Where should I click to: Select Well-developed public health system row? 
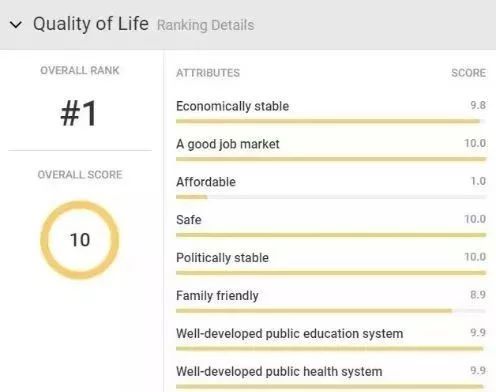pos(331,377)
